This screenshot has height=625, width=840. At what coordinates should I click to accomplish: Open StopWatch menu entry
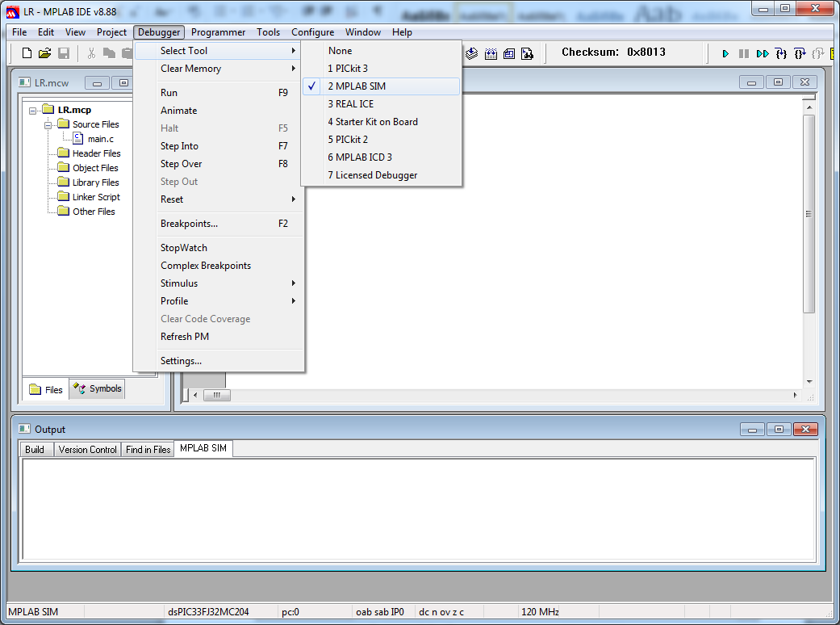click(219, 248)
